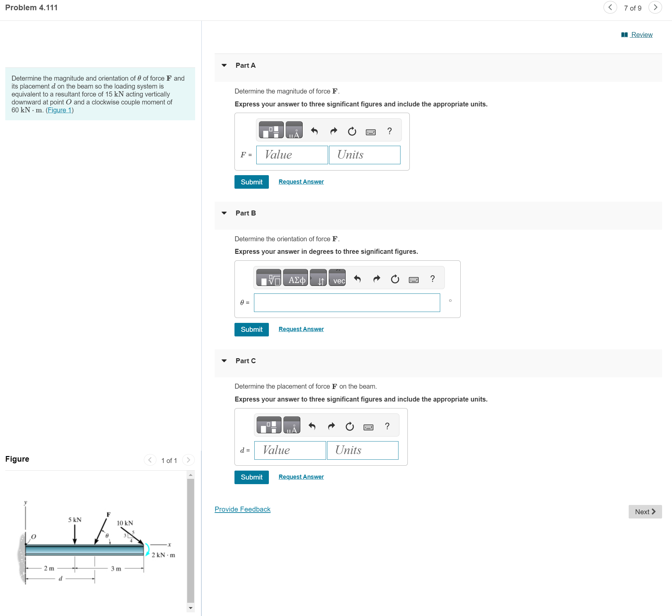Viewport: 672px width, 616px height.
Task: Submit the Part B answer
Action: (x=251, y=329)
